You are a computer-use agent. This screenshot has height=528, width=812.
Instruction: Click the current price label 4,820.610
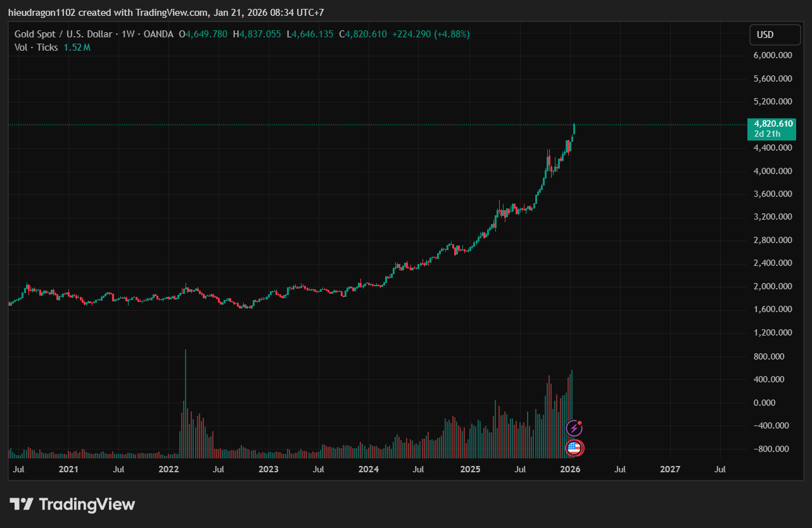click(x=770, y=123)
